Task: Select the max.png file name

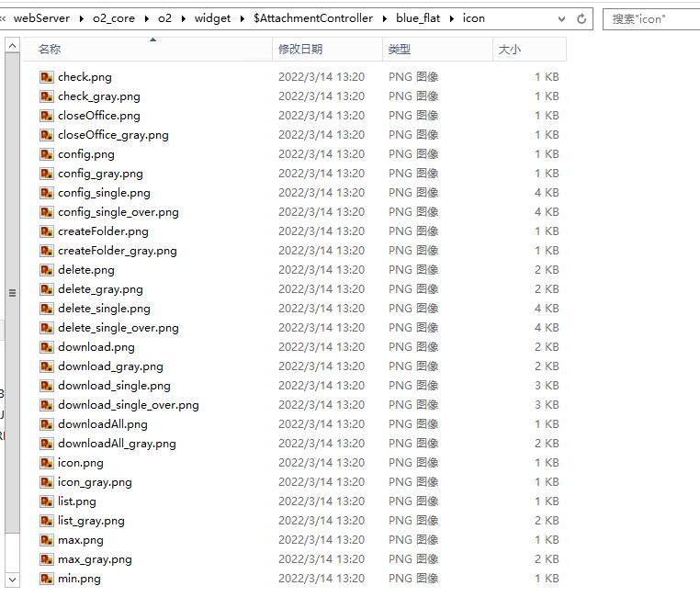Action: 80,540
